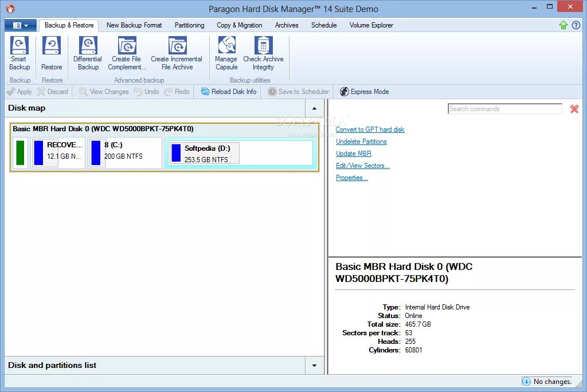The image size is (587, 392).
Task: Click the Total size 465.7 GB value
Action: tap(418, 324)
